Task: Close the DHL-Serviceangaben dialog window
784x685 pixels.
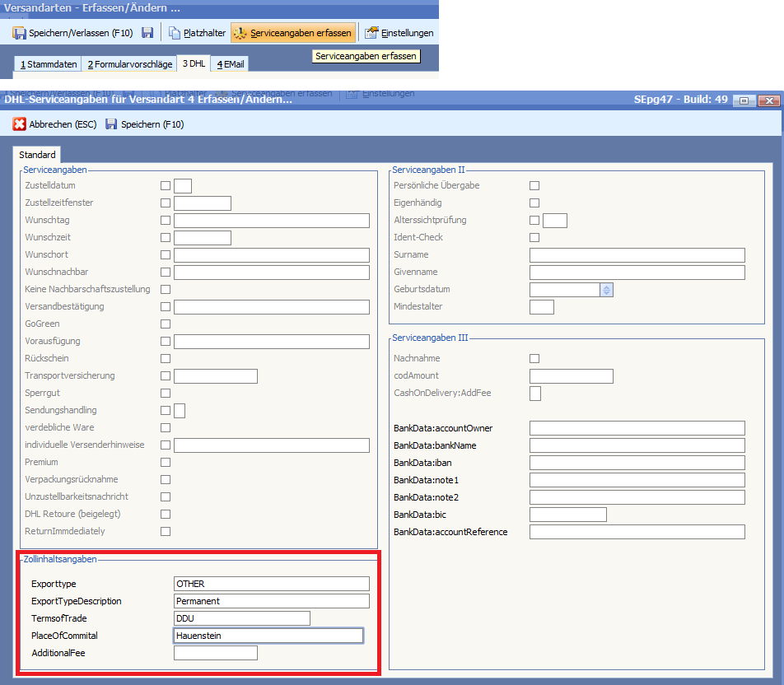Action: [x=768, y=100]
